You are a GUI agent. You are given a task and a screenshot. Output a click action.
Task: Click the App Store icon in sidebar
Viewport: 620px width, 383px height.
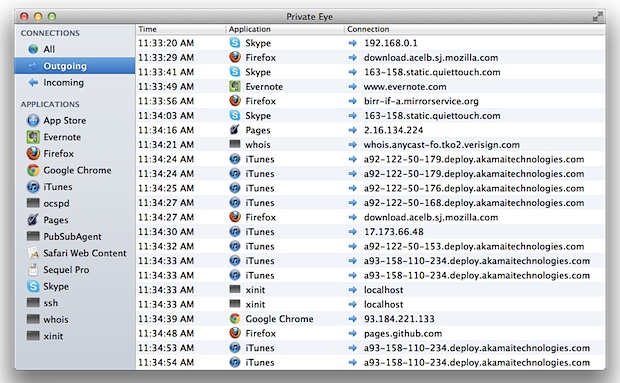click(x=33, y=120)
